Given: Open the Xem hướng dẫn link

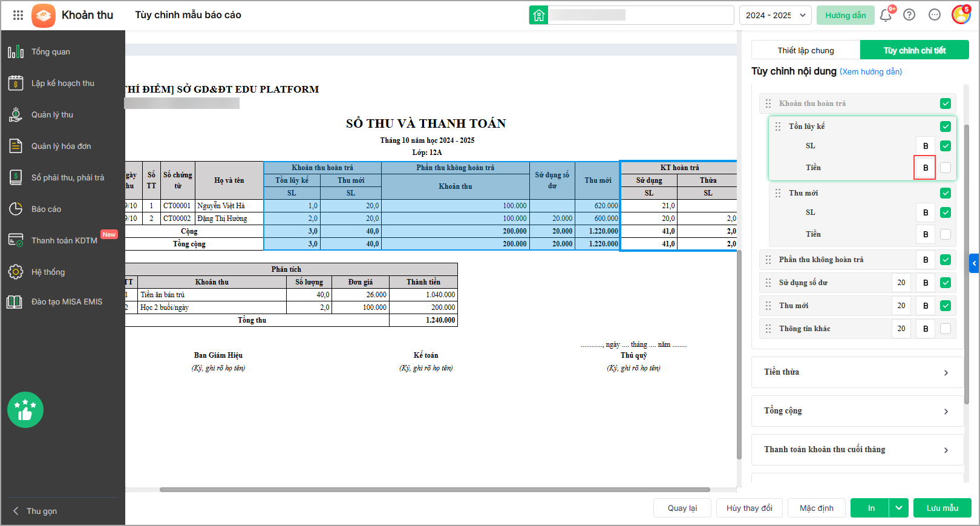Looking at the screenshot, I should point(871,71).
